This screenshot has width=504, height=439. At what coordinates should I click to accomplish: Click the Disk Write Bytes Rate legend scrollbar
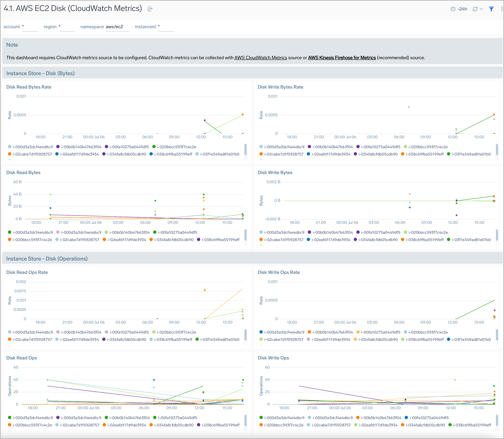pyautogui.click(x=497, y=150)
